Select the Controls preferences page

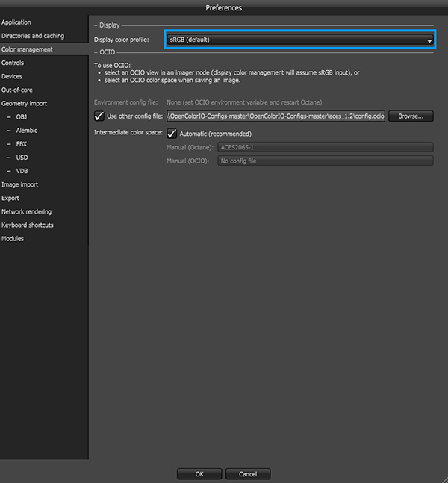pyautogui.click(x=13, y=63)
